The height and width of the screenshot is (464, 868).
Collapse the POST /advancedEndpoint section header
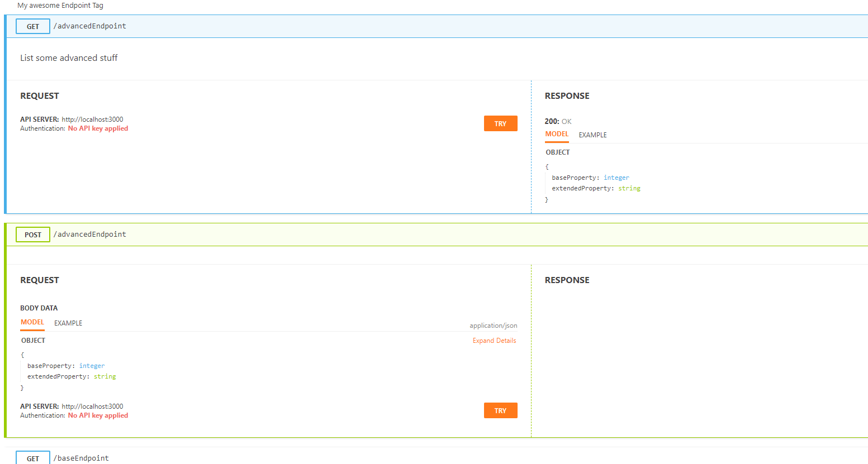391,235
